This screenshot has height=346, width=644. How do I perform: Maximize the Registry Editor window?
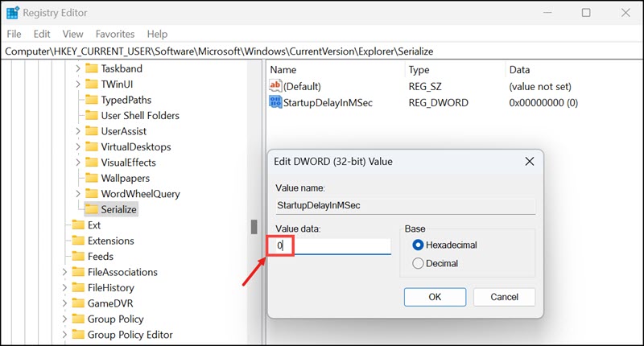click(x=586, y=13)
